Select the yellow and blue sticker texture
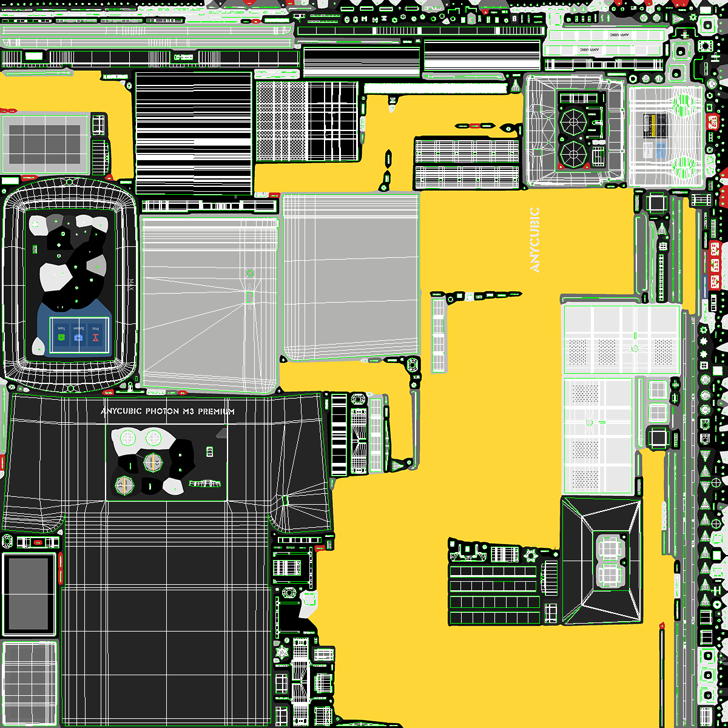The height and width of the screenshot is (728, 728). tap(655, 136)
